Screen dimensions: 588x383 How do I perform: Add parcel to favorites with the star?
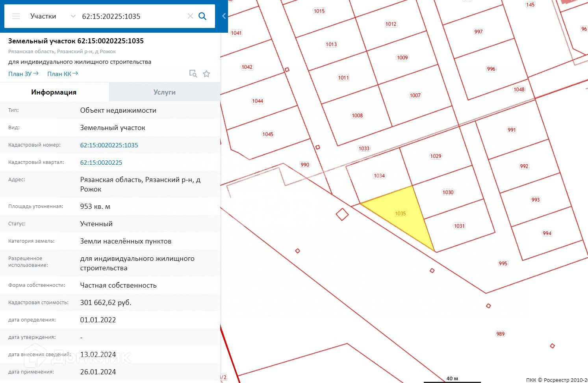(206, 74)
